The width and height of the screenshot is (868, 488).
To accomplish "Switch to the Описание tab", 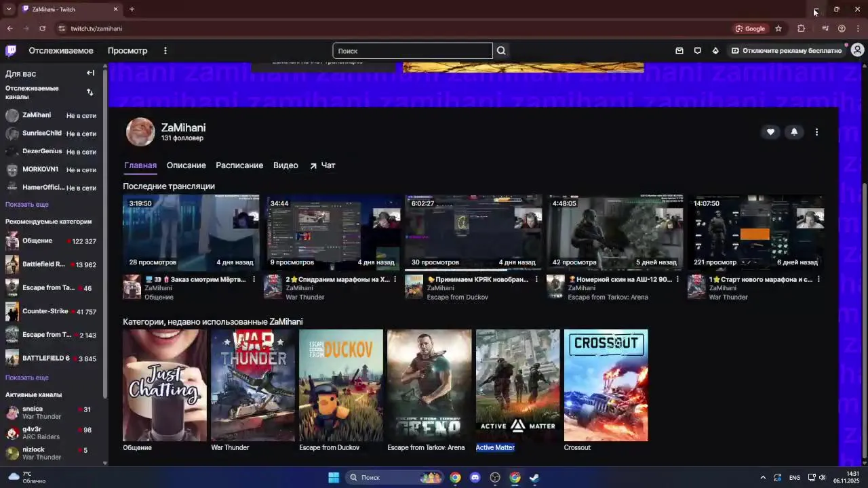I will coord(186,165).
